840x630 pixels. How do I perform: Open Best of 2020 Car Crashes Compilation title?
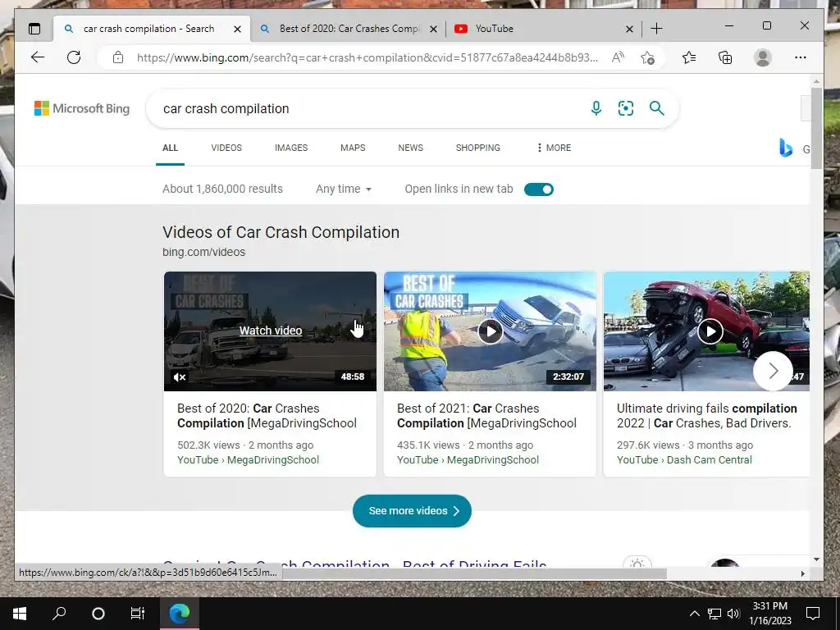pyautogui.click(x=267, y=416)
